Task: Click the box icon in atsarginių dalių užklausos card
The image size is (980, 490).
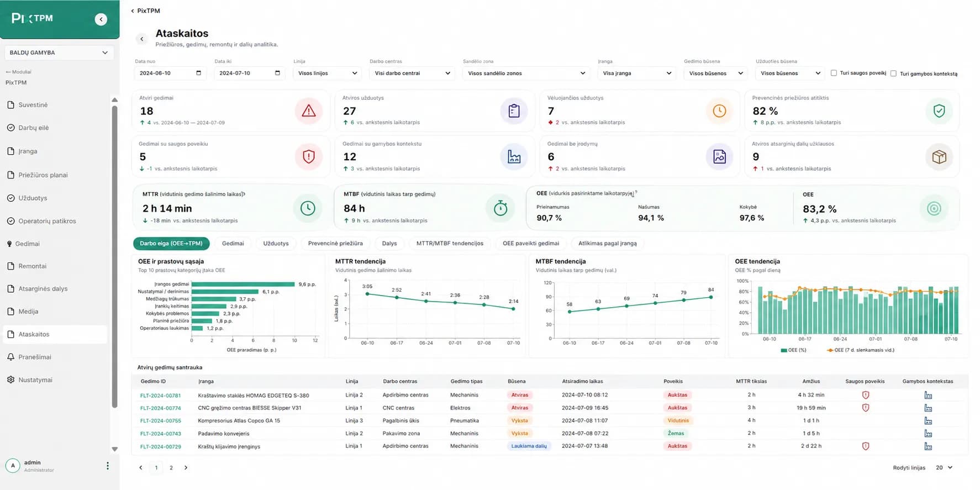Action: click(939, 157)
